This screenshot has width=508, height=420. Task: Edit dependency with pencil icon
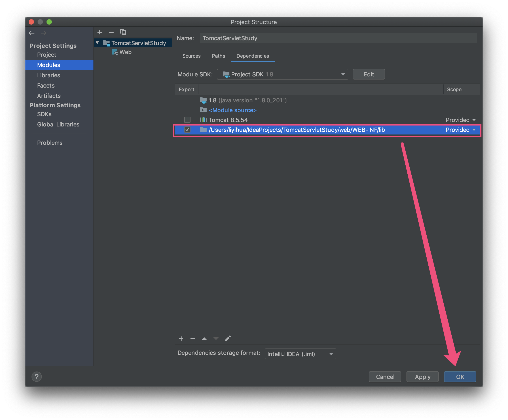tap(228, 338)
